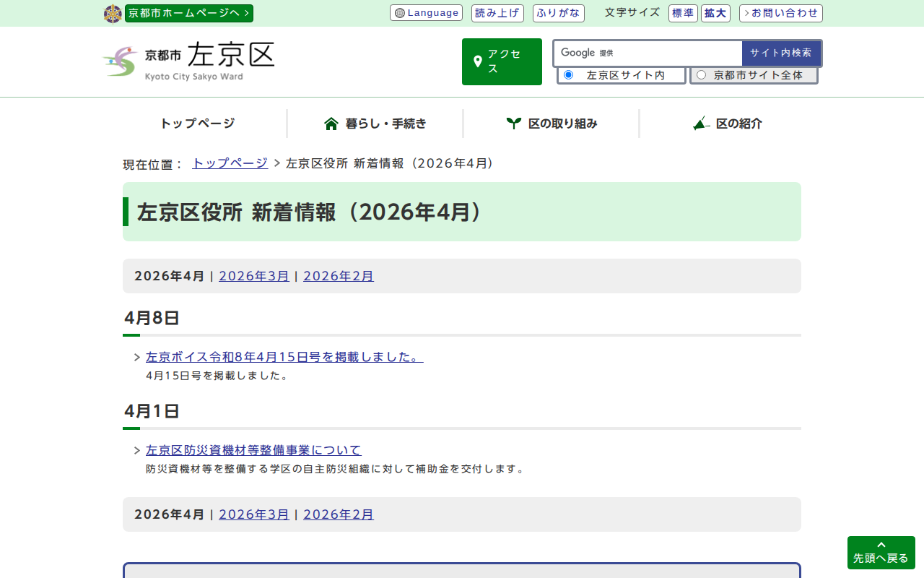Select the 京都市サイト全体 radio button
Image resolution: width=924 pixels, height=578 pixels.
click(x=701, y=75)
